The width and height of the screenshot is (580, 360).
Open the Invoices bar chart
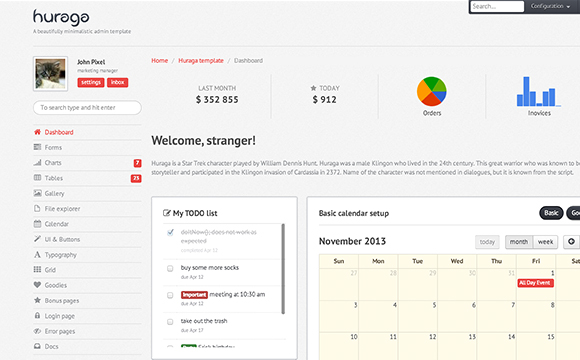point(539,91)
